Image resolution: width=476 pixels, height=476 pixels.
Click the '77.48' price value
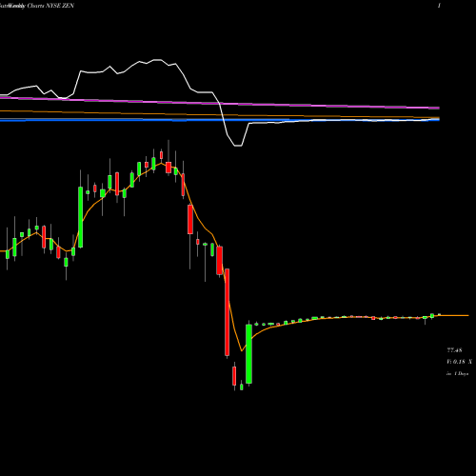(x=454, y=350)
